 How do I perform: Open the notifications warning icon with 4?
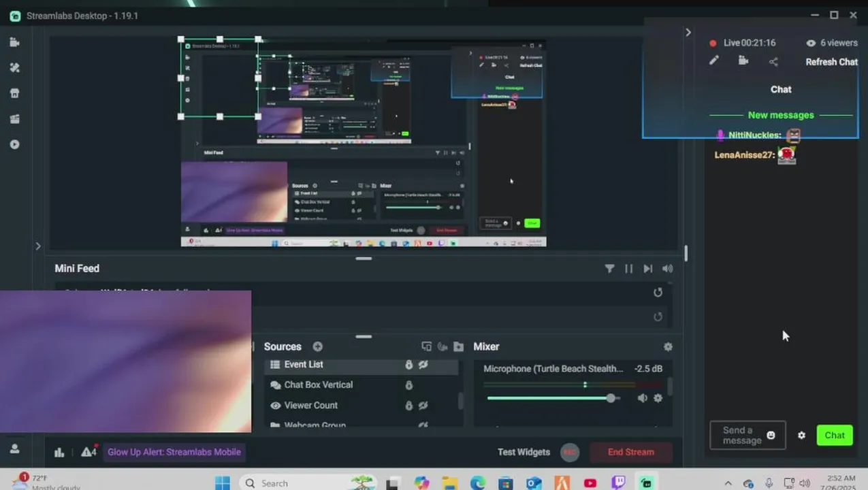[x=89, y=451]
